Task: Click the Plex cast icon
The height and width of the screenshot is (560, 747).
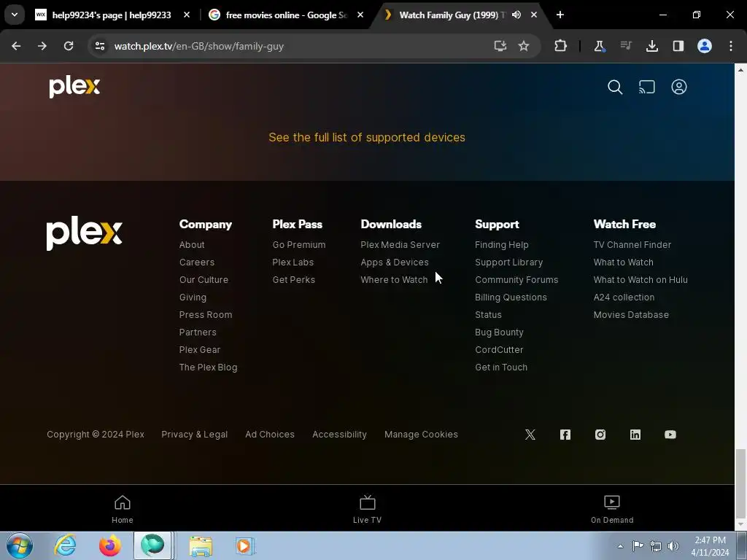Action: tap(647, 87)
